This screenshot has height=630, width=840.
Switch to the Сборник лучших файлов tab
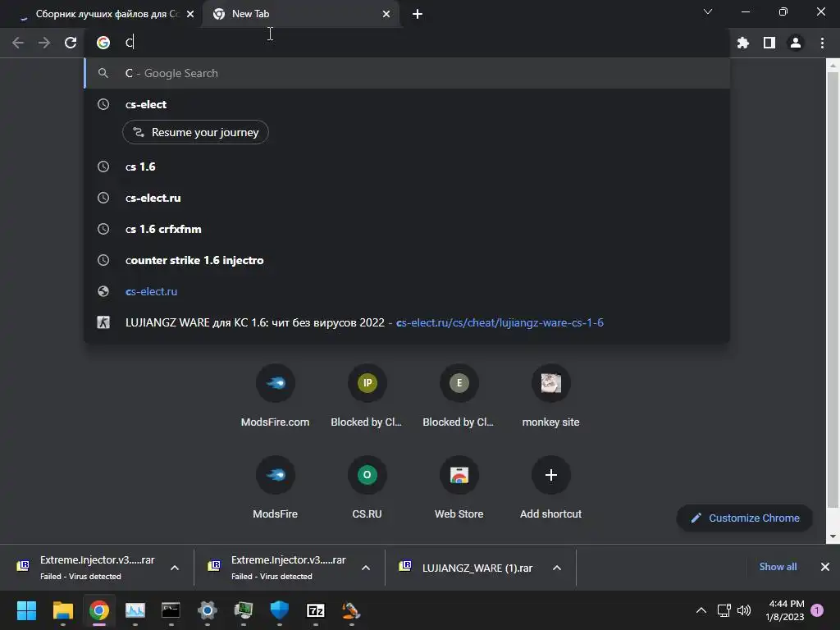(101, 14)
